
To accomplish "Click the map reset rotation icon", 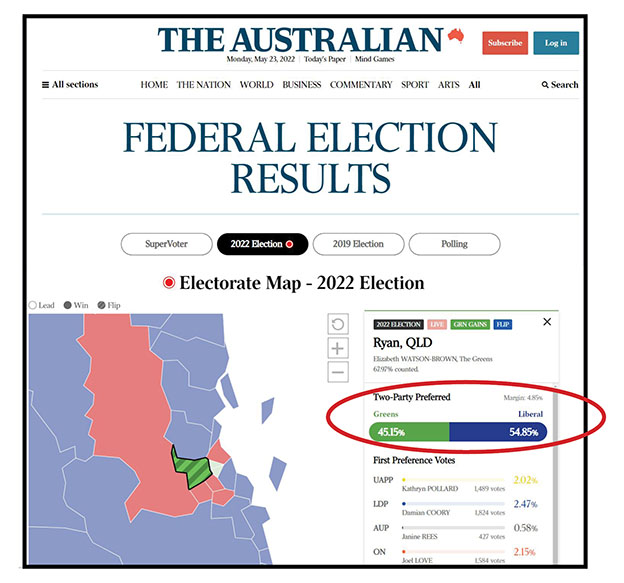I will pyautogui.click(x=338, y=324).
